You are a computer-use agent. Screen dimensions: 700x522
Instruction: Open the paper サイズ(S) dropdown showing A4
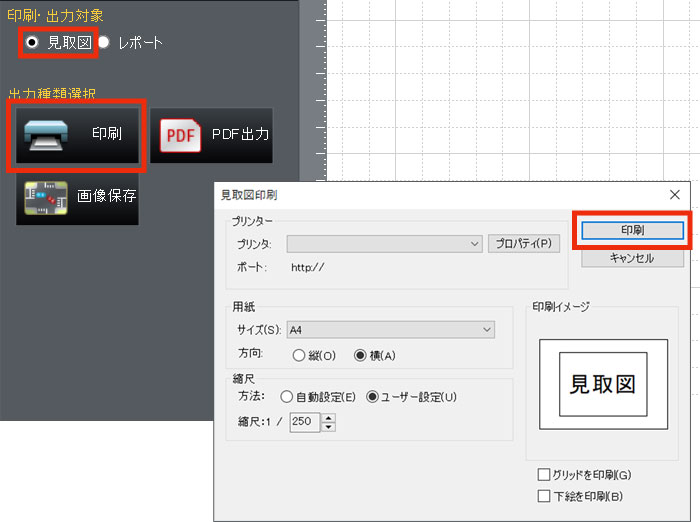tap(391, 330)
